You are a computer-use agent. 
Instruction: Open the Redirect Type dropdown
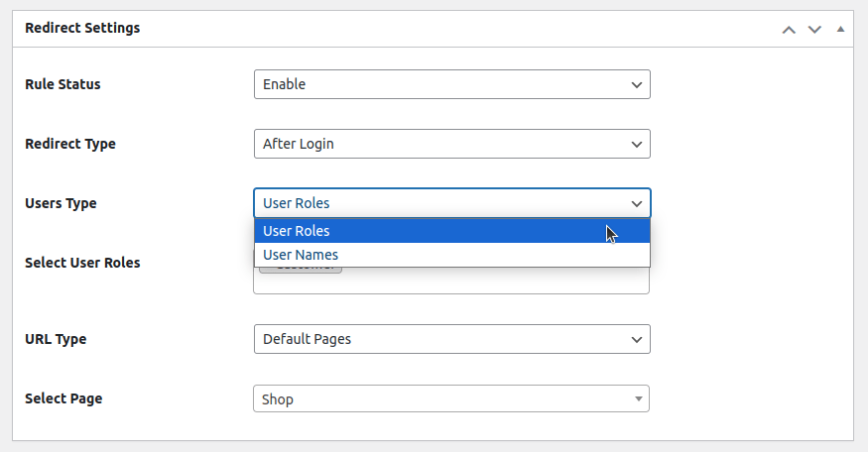451,144
